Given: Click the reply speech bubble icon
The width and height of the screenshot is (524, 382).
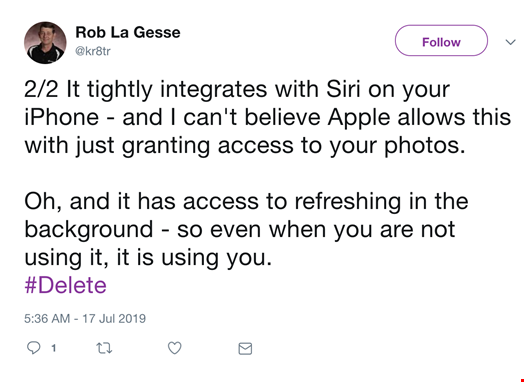Looking at the screenshot, I should pyautogui.click(x=33, y=348).
